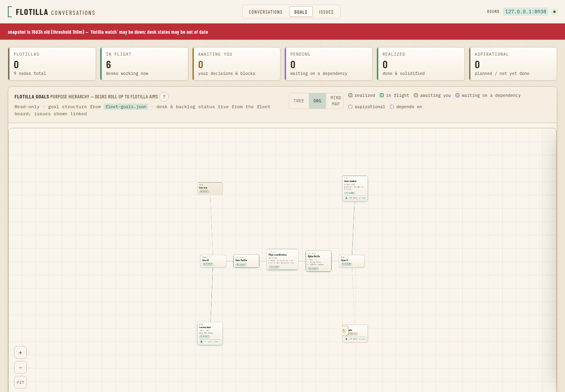Click the green connection status dot

pyautogui.click(x=554, y=12)
